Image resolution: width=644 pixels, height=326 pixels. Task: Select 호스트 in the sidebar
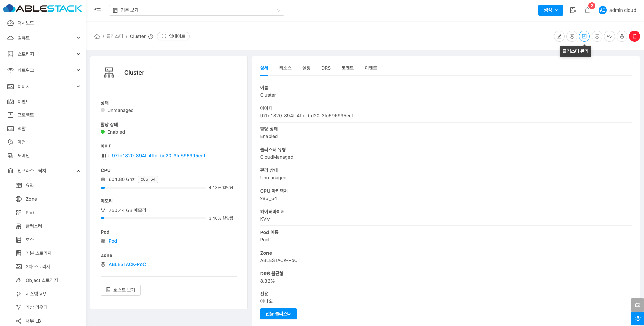[32, 240]
